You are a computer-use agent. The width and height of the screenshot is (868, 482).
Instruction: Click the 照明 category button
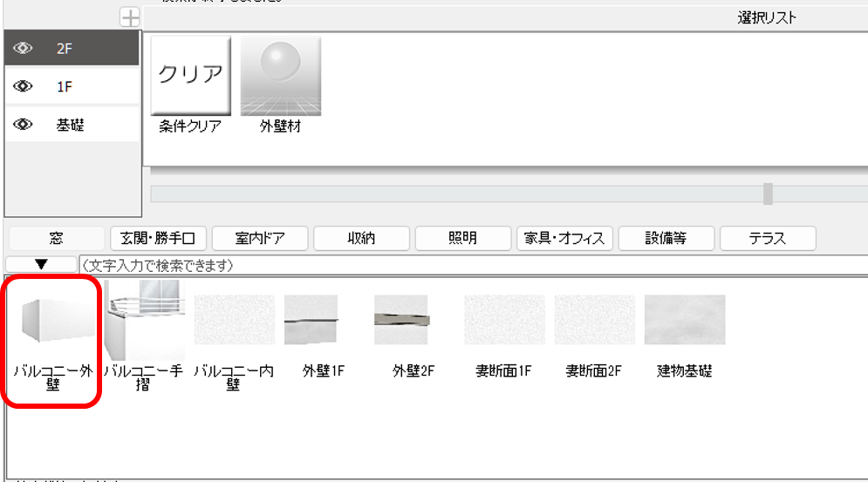click(x=462, y=238)
